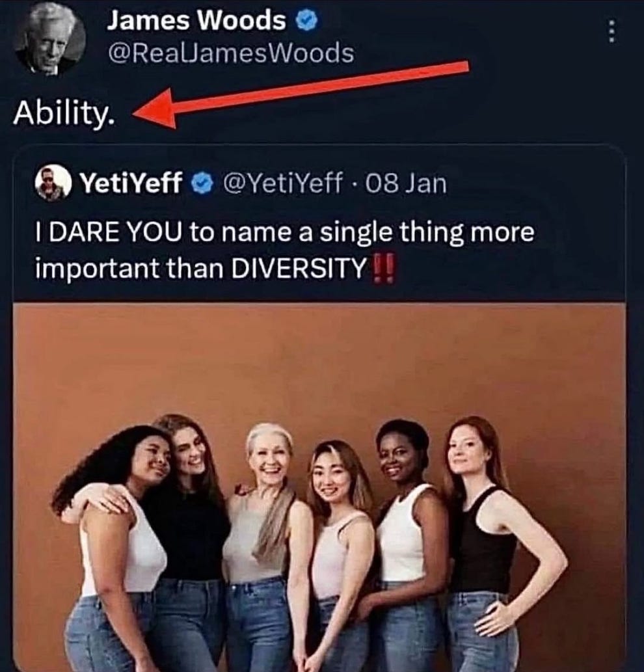Click the verified badge beside James Woods
This screenshot has height=672, width=644.
click(307, 21)
